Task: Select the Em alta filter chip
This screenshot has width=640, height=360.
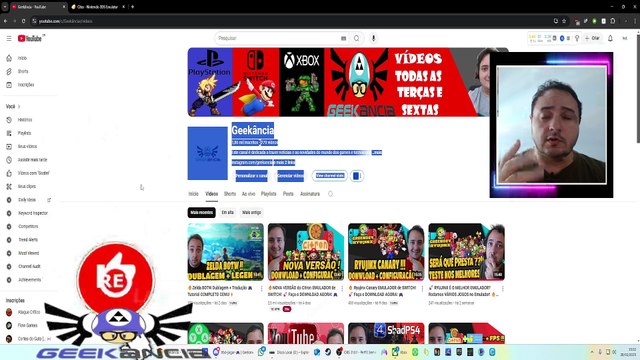Action: (227, 213)
